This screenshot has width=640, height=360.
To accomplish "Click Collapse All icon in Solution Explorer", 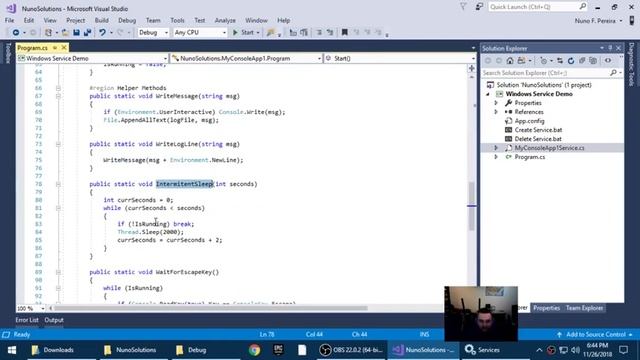I will pyautogui.click(x=582, y=61).
